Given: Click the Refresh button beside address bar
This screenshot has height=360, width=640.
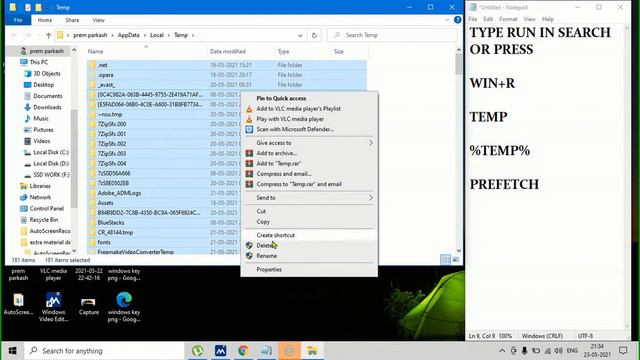Looking at the screenshot, I should (314, 36).
